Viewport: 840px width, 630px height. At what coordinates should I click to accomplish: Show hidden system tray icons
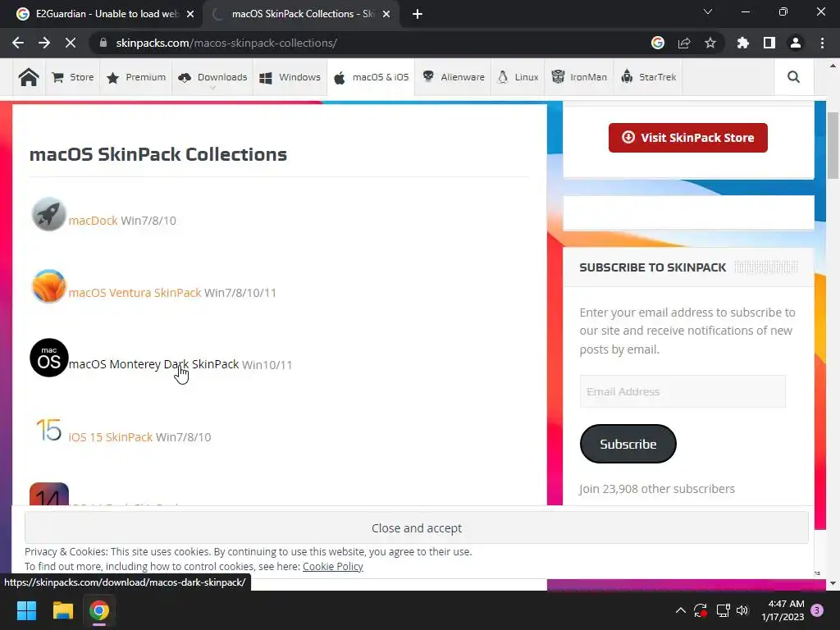[680, 610]
